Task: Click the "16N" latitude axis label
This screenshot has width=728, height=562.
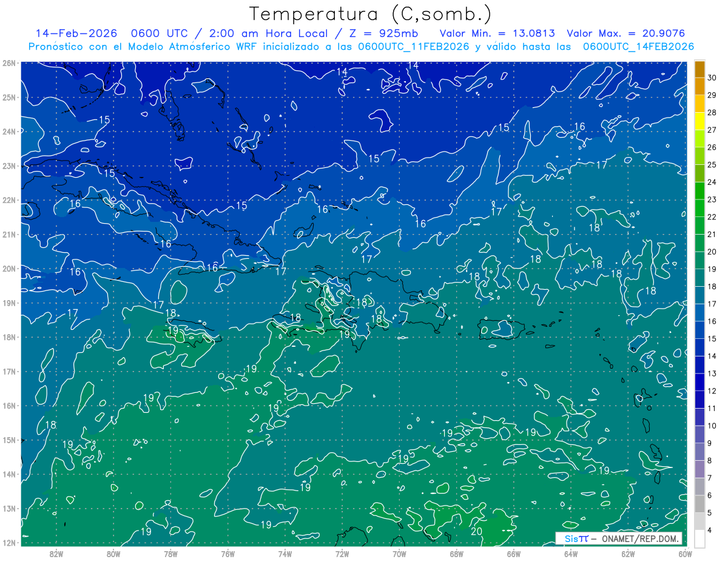Action: [8, 406]
